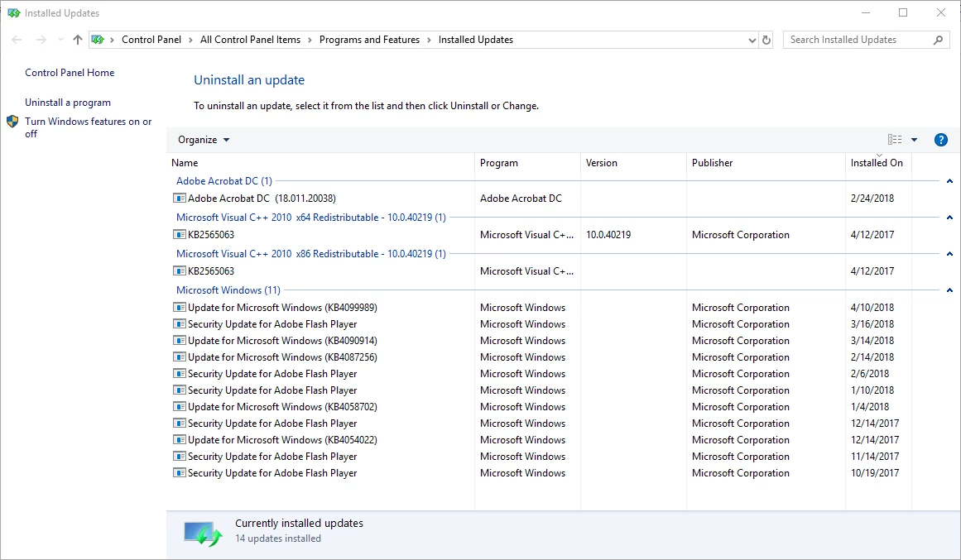This screenshot has height=560, width=961.
Task: Click the icon next to KB4090914 update
Action: click(x=179, y=340)
